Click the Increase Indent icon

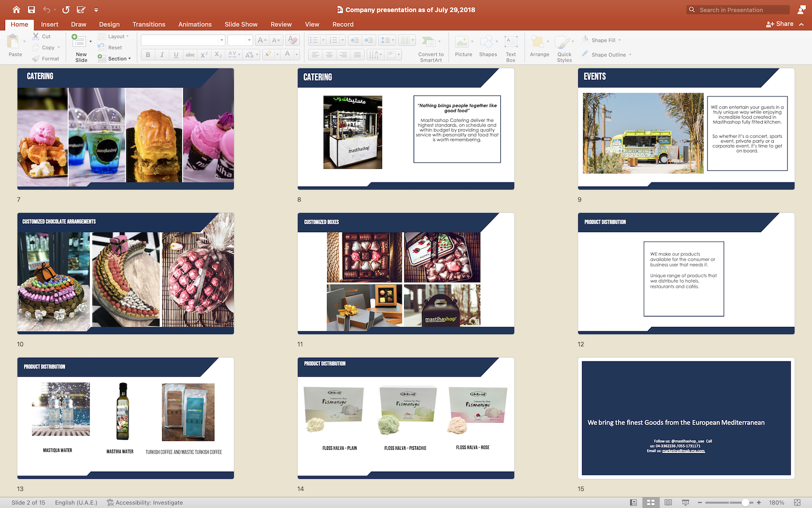pyautogui.click(x=368, y=40)
